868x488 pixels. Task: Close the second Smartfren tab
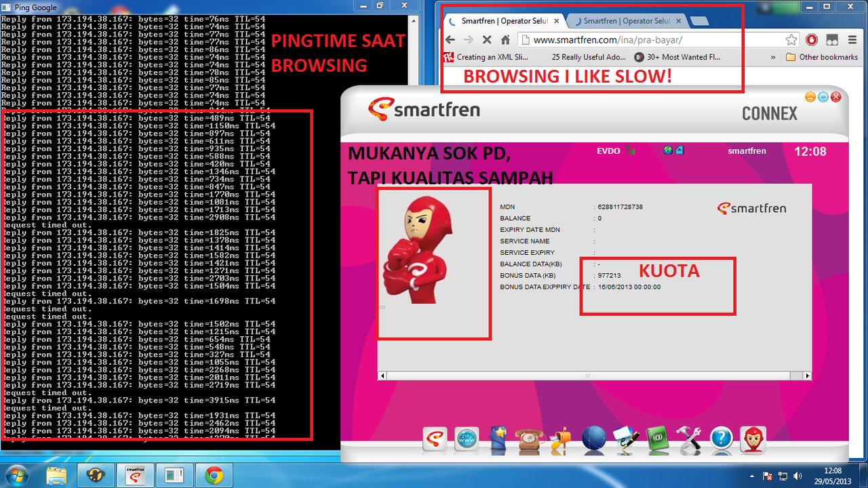click(x=679, y=21)
